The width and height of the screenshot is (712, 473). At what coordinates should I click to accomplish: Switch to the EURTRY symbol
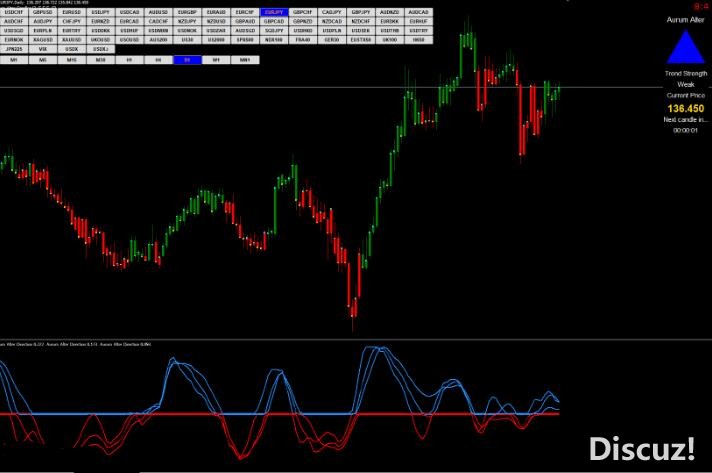(x=72, y=30)
